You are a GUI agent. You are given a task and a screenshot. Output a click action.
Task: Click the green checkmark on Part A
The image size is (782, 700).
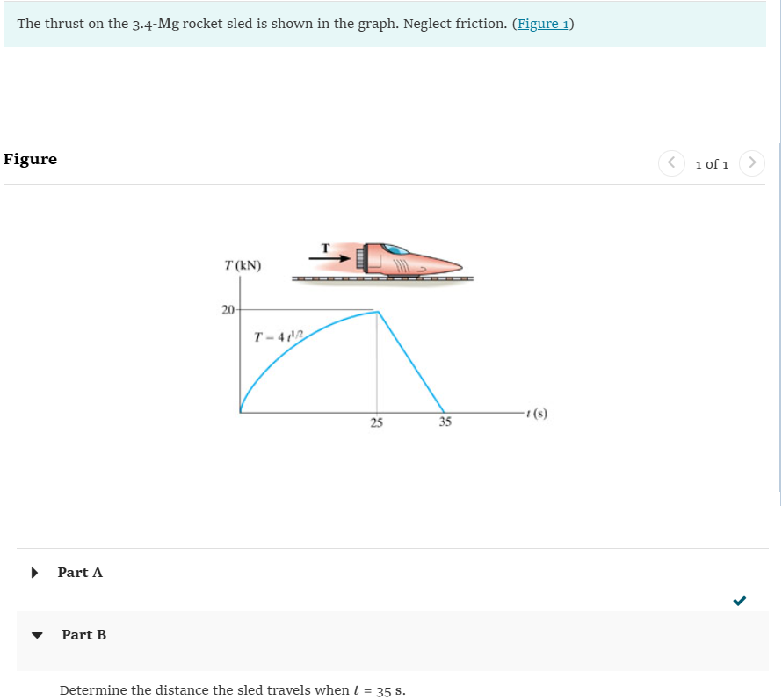(x=739, y=601)
